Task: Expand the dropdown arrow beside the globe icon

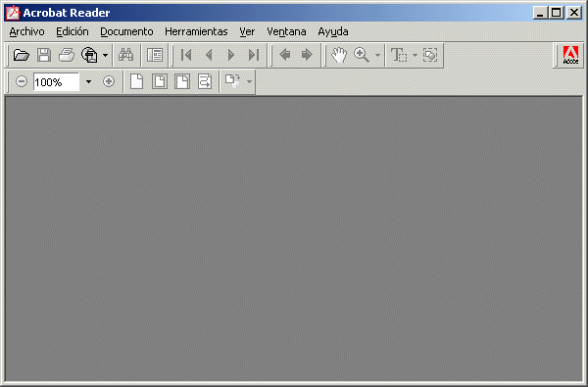Action: pyautogui.click(x=106, y=56)
